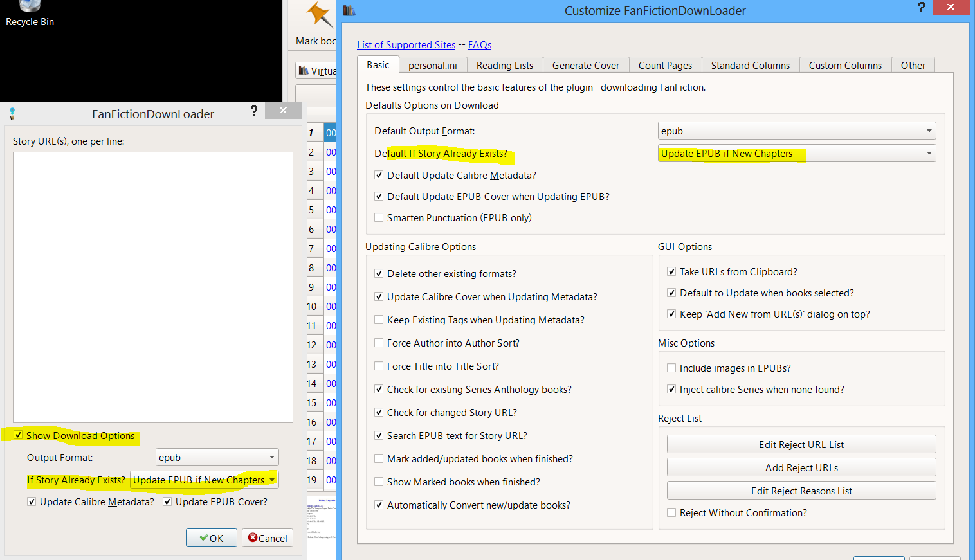Switch to the Basic tab

coord(378,64)
